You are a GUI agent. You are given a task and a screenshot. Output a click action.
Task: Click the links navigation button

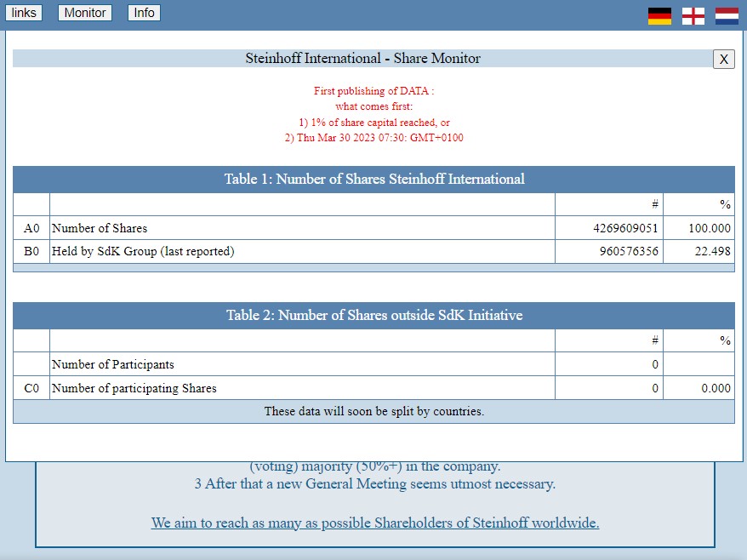click(x=23, y=12)
